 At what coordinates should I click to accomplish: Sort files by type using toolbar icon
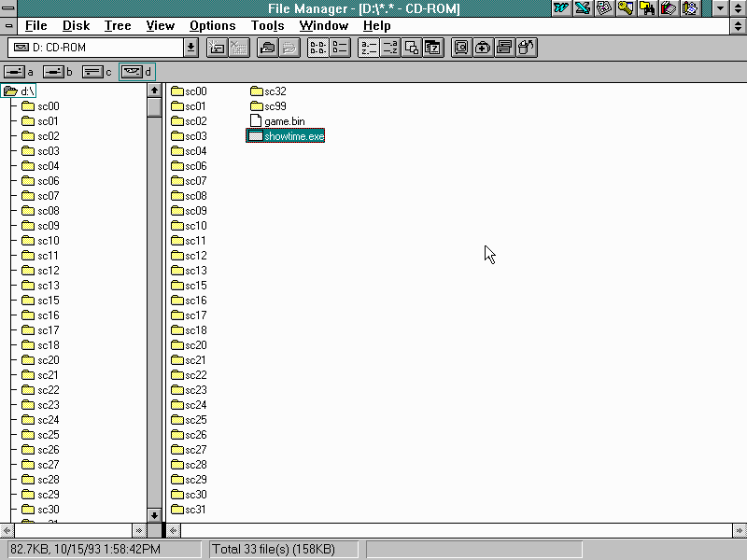click(389, 48)
